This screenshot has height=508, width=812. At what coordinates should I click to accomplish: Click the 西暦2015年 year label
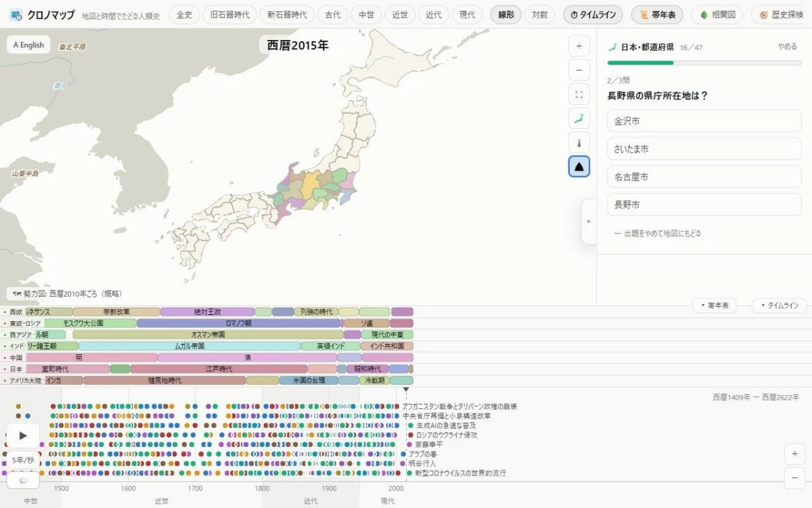tap(298, 46)
